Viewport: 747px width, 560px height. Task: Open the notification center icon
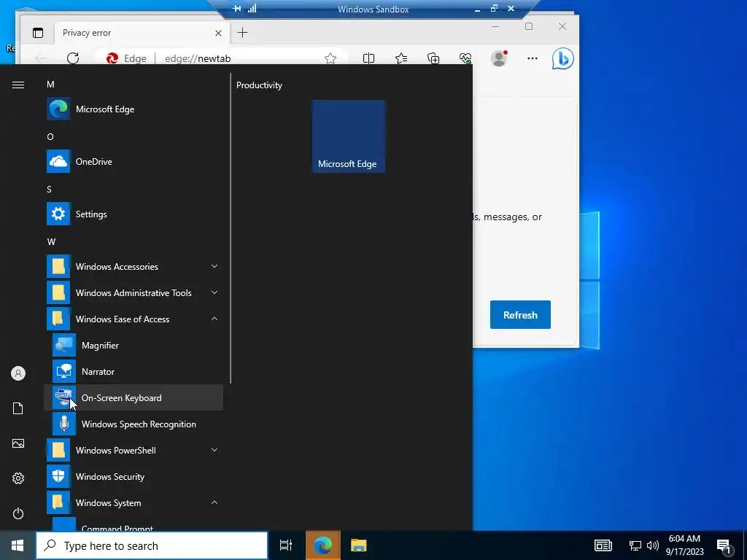click(724, 546)
